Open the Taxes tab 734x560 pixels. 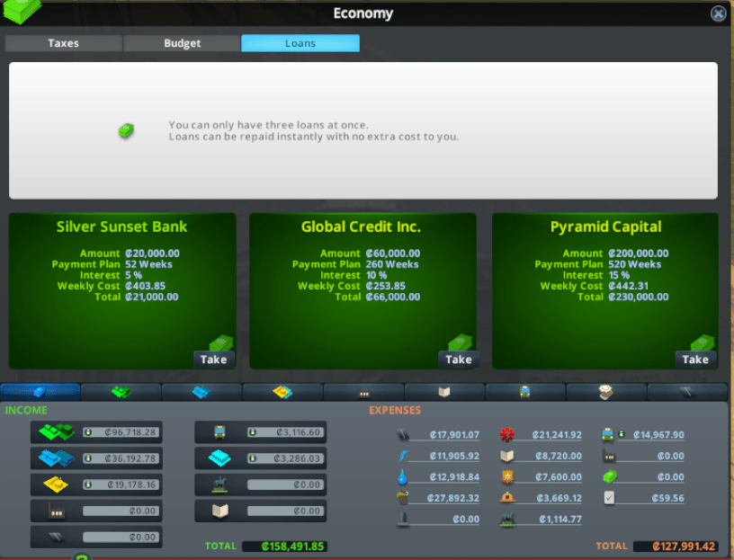pos(63,43)
